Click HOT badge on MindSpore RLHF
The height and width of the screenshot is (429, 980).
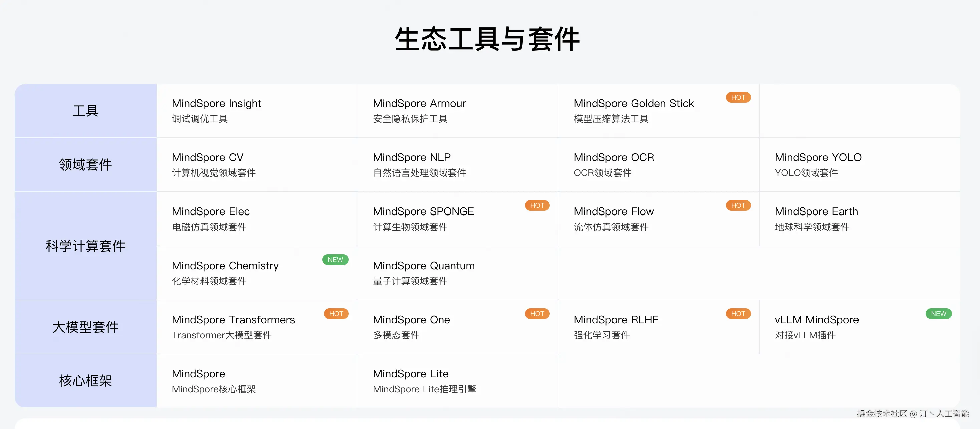[738, 313]
